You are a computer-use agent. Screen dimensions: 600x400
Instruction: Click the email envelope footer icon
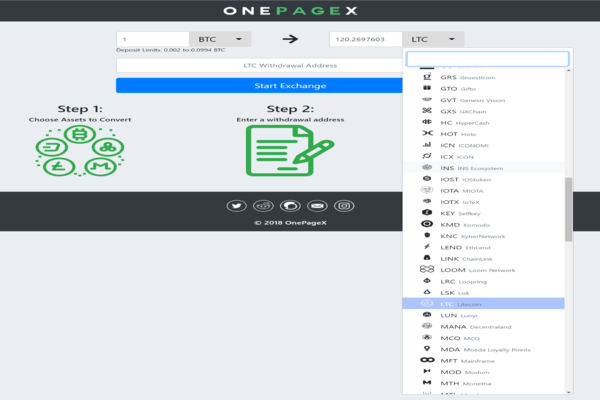pyautogui.click(x=317, y=206)
